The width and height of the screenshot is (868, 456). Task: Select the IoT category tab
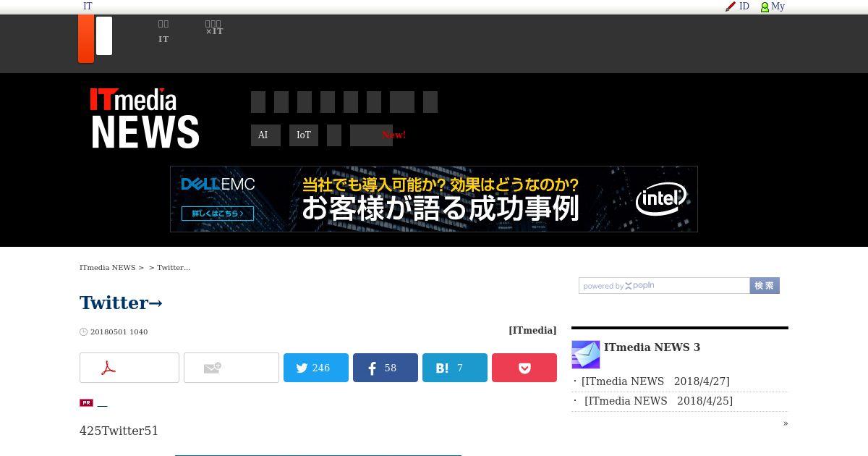tap(304, 135)
